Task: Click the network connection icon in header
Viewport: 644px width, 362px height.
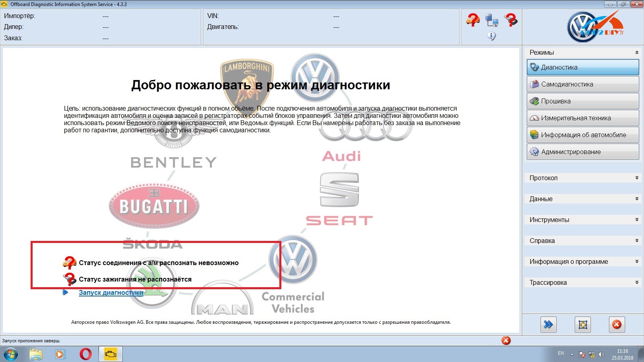Action: (491, 20)
